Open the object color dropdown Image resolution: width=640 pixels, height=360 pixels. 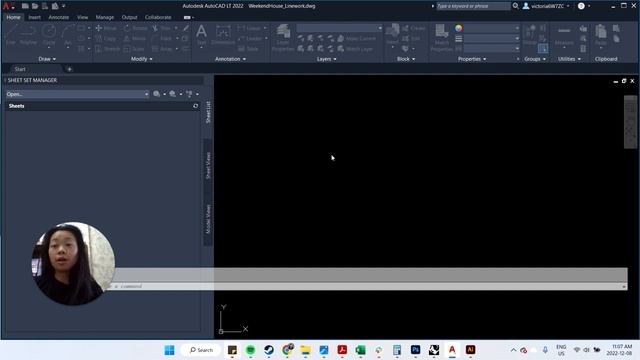pyautogui.click(x=491, y=28)
